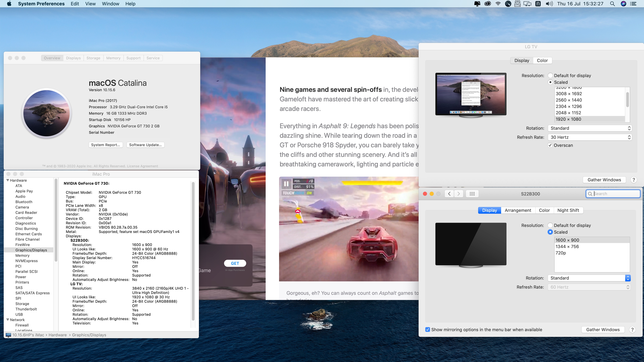644x362 pixels.
Task: Open the Night Shift tab
Action: click(x=568, y=210)
